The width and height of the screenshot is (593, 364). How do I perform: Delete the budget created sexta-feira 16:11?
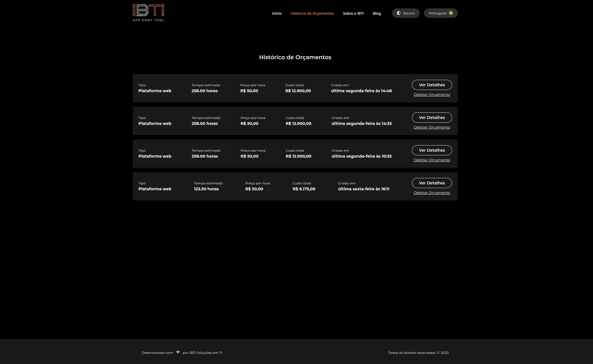[432, 193]
